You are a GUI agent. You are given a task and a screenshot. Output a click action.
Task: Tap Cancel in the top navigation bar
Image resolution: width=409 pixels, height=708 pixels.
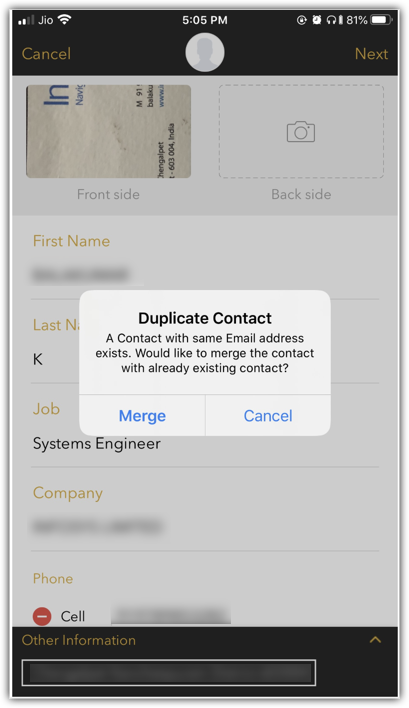click(x=46, y=54)
